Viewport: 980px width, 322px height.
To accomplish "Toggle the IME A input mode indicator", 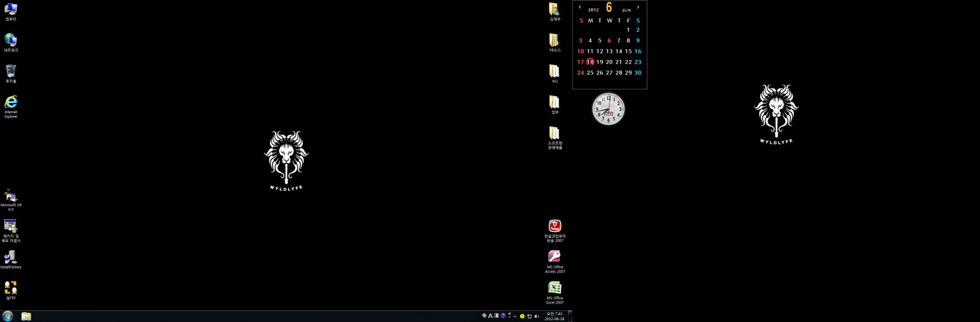I will tap(490, 316).
